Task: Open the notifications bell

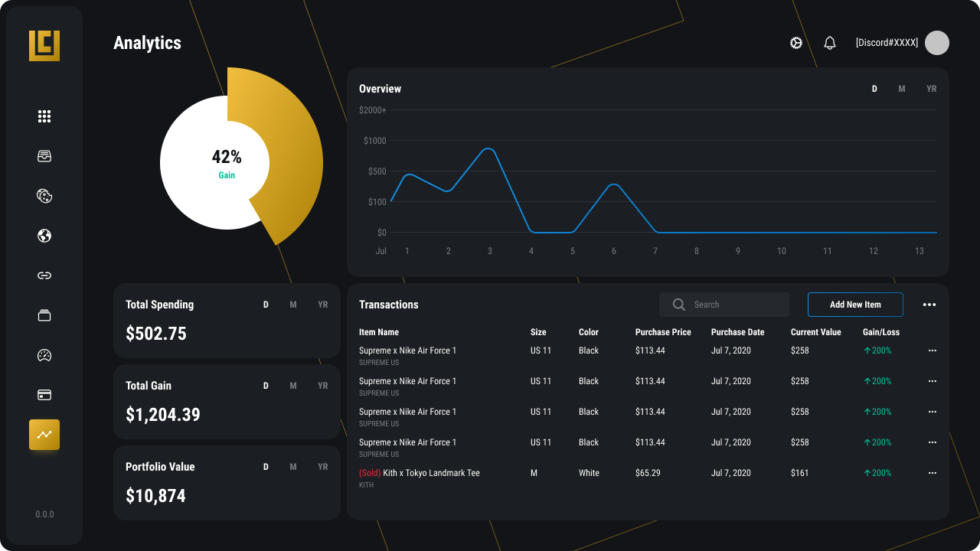Action: coord(829,43)
